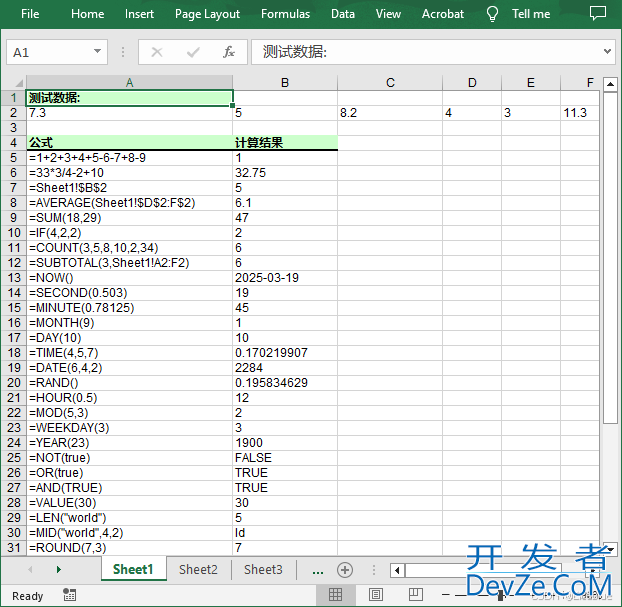
Task: Select column E header
Action: 531,83
